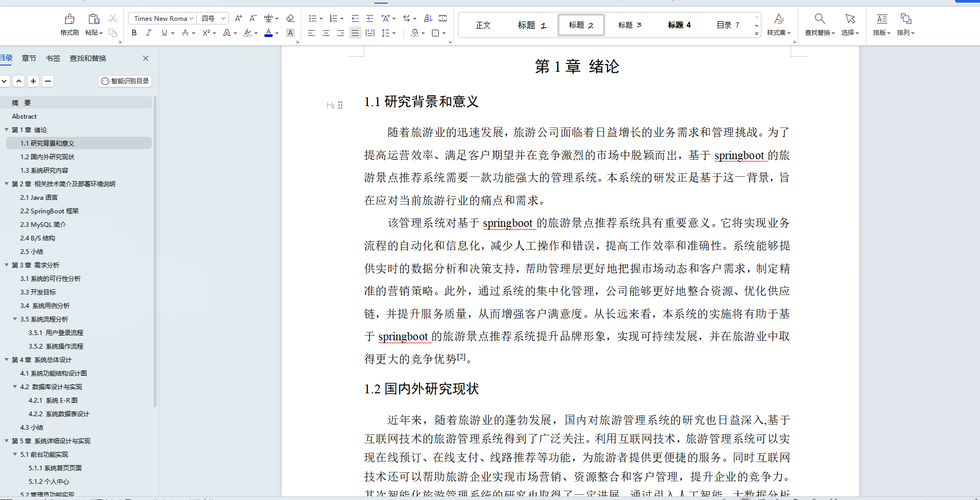Click the Typesetting (排版) icon

881,24
